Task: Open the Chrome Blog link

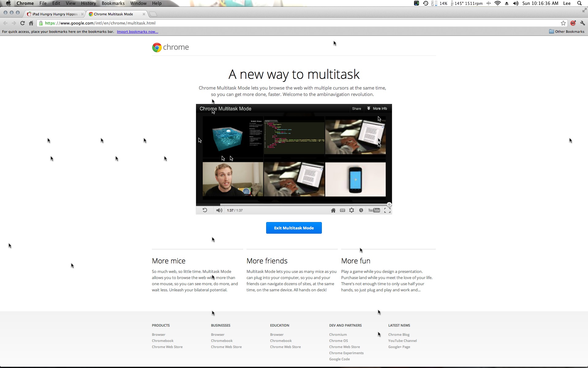Action: point(399,335)
